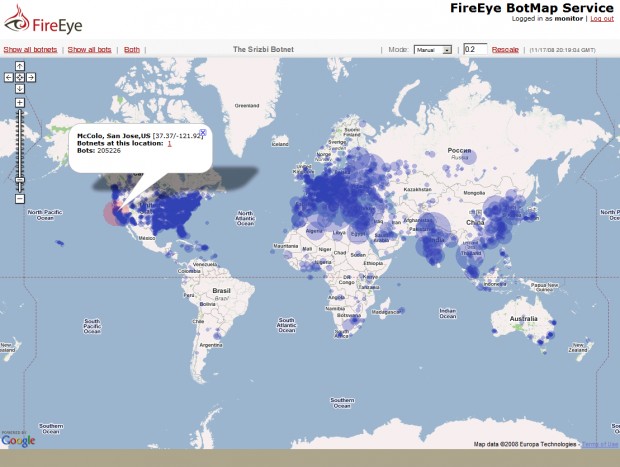Zoom in with the plus button
Screen dimensions: 620x467
click(20, 103)
